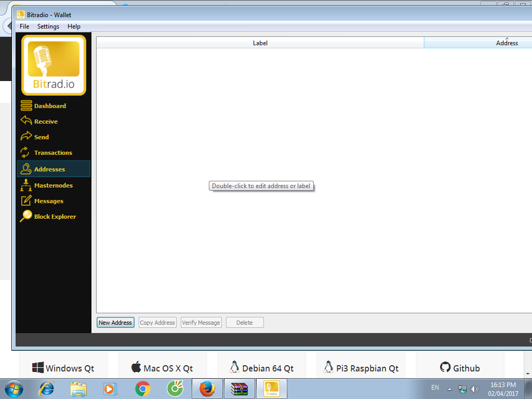Click the Copy Address button

pos(157,322)
